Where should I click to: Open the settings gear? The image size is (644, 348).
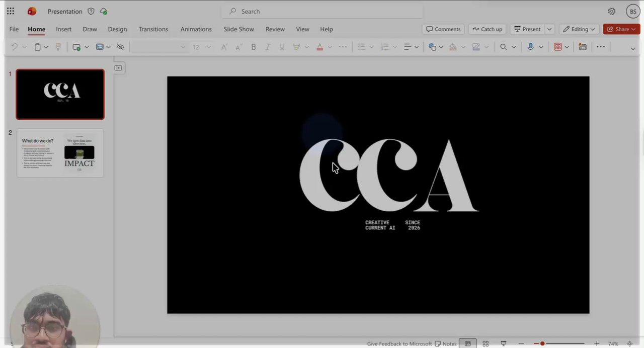[x=612, y=11]
